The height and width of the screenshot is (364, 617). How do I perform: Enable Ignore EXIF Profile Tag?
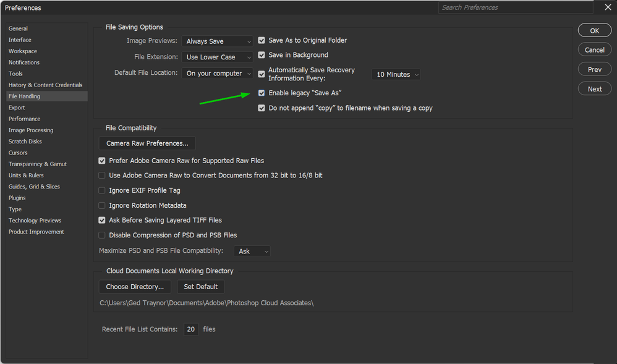click(102, 190)
